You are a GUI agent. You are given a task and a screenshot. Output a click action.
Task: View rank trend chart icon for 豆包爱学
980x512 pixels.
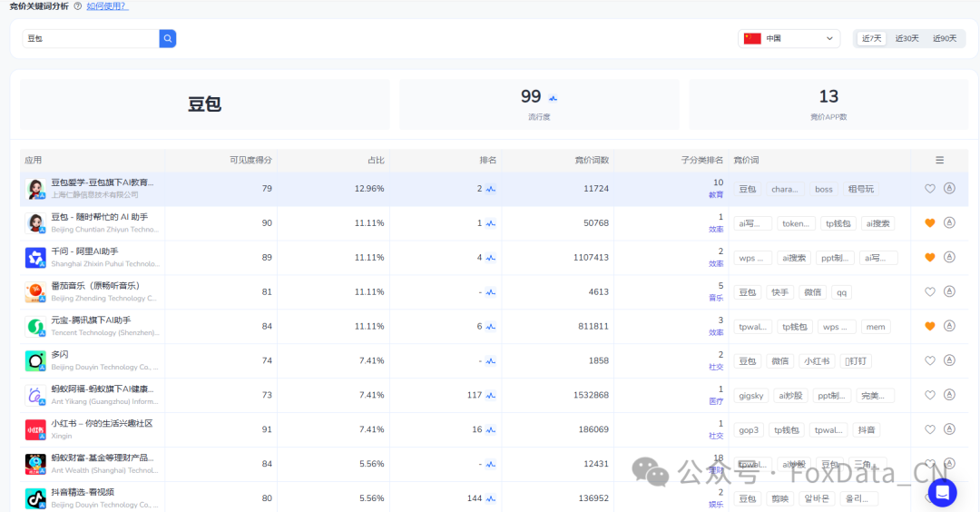pos(491,189)
